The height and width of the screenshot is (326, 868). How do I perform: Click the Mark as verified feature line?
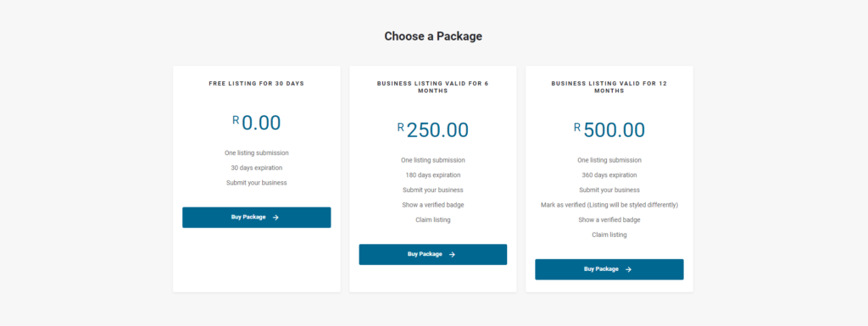point(609,205)
